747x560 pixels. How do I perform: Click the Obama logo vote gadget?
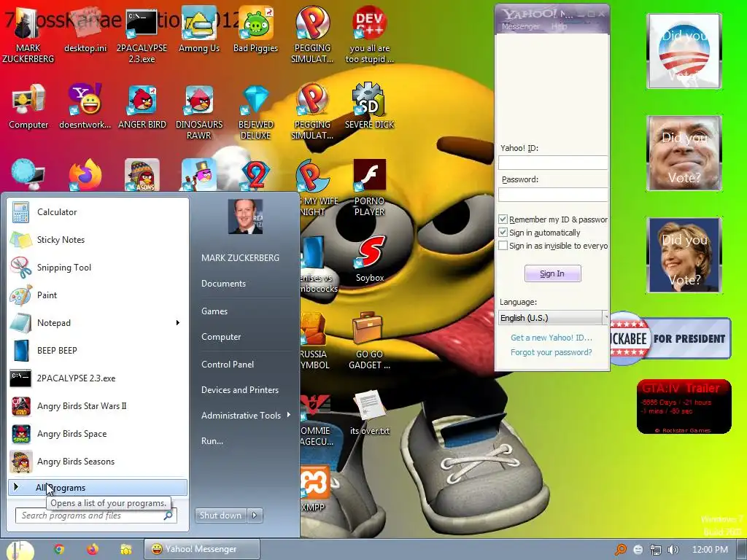684,51
